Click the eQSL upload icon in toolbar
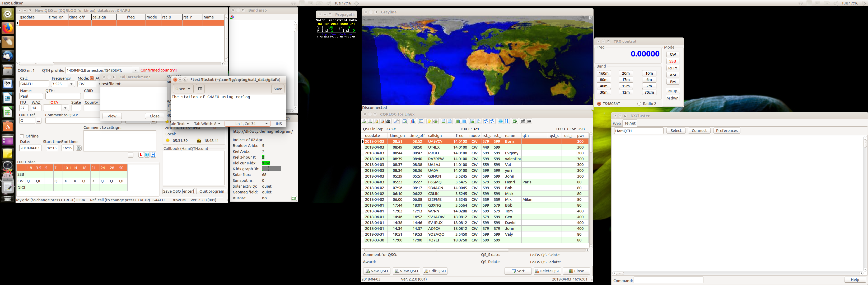Viewport: 868px width, 285px height. (x=486, y=121)
